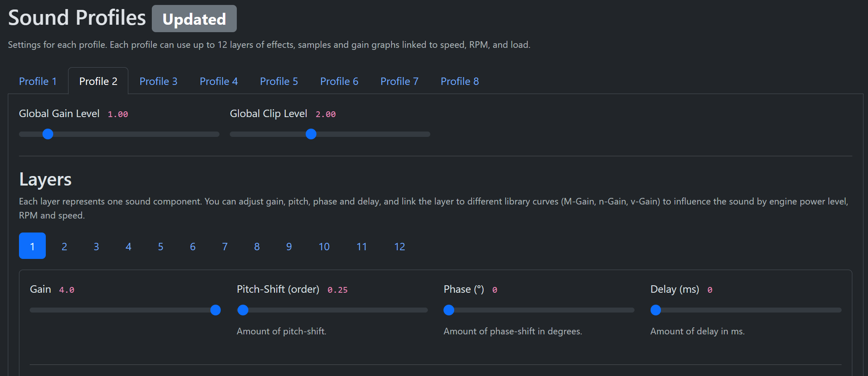Open the Profile 3 tab
868x376 pixels.
158,81
